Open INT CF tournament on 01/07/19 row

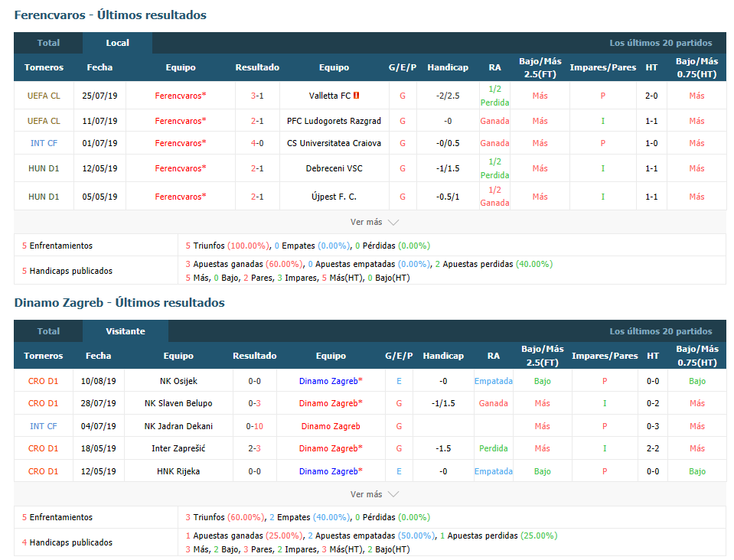[44, 143]
